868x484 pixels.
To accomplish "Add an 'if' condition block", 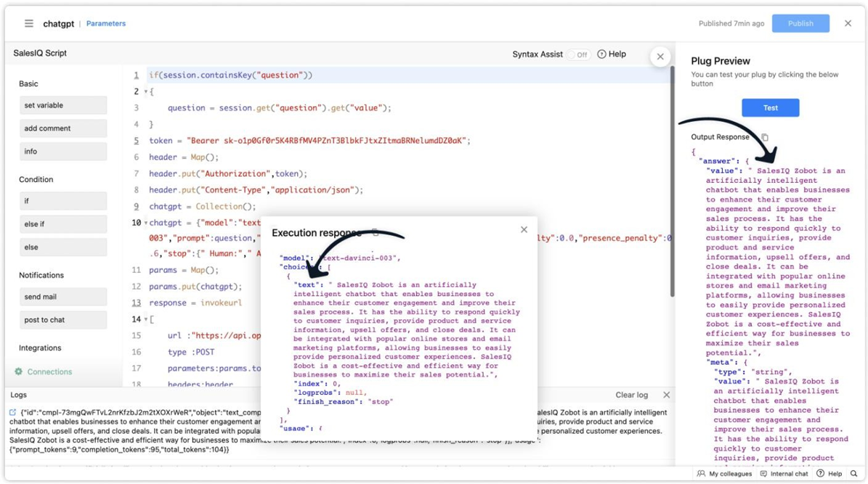I will [x=63, y=201].
